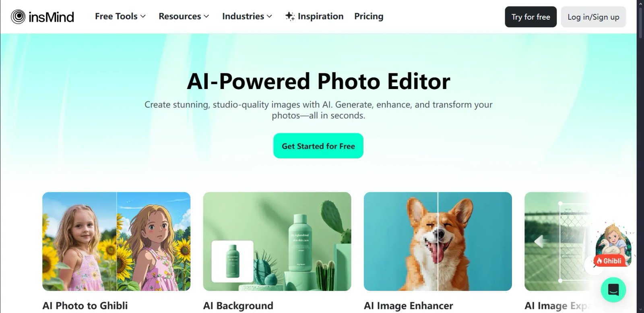Expand the Resources dropdown menu

[x=184, y=17]
